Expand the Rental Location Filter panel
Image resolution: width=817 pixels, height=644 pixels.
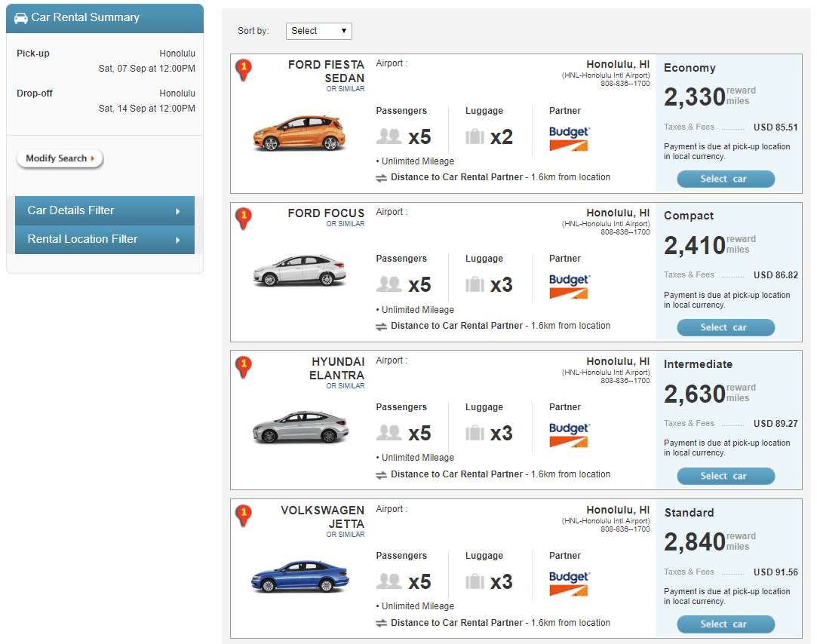(105, 239)
